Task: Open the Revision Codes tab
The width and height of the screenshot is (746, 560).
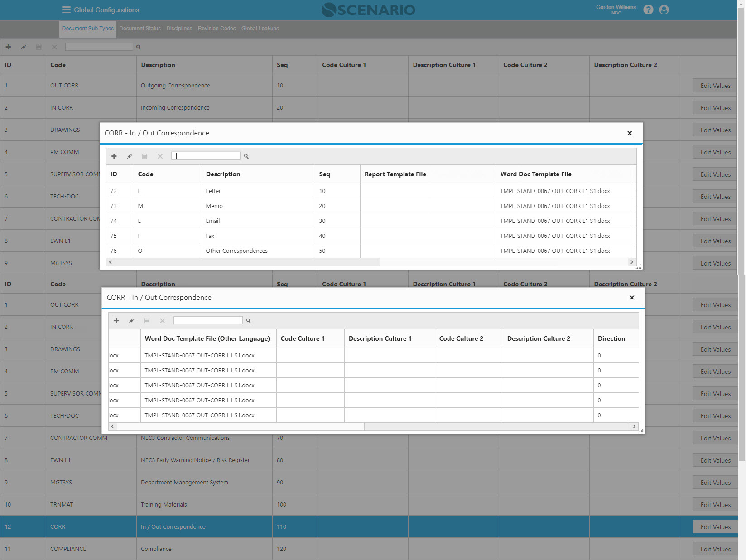Action: click(x=217, y=29)
